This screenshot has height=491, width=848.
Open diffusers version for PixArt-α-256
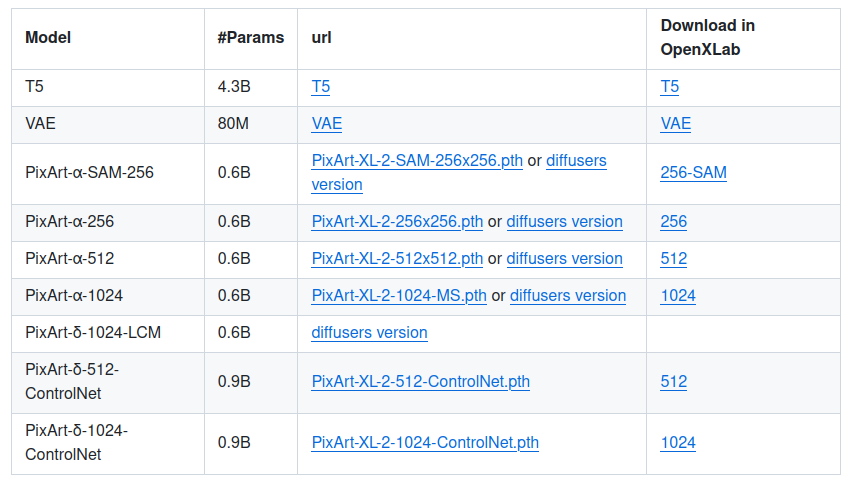[x=564, y=222]
